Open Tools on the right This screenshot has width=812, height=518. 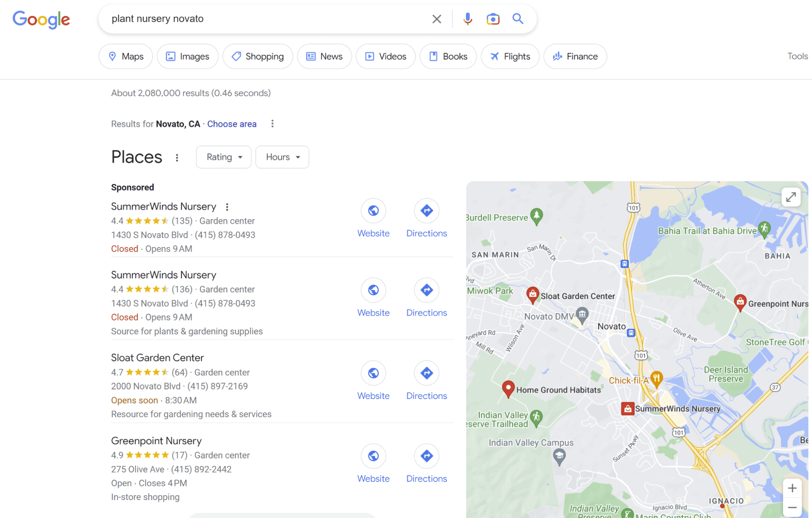797,56
